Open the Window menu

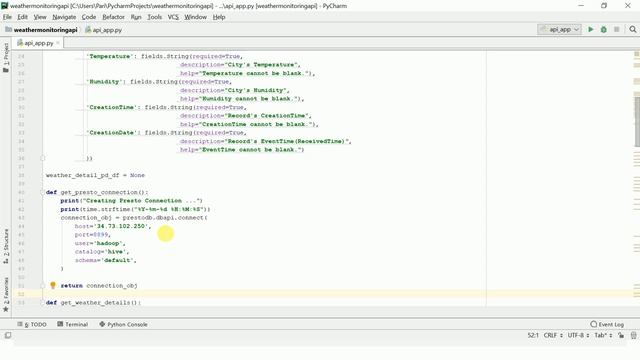tap(196, 17)
